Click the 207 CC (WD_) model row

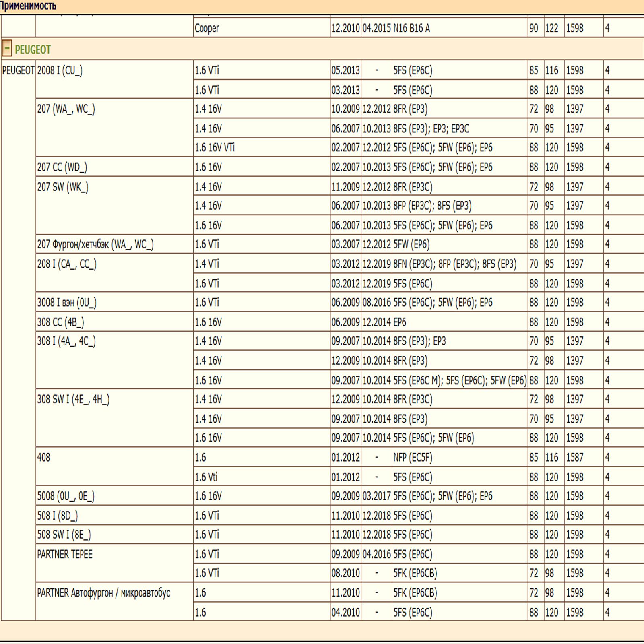[x=62, y=167]
